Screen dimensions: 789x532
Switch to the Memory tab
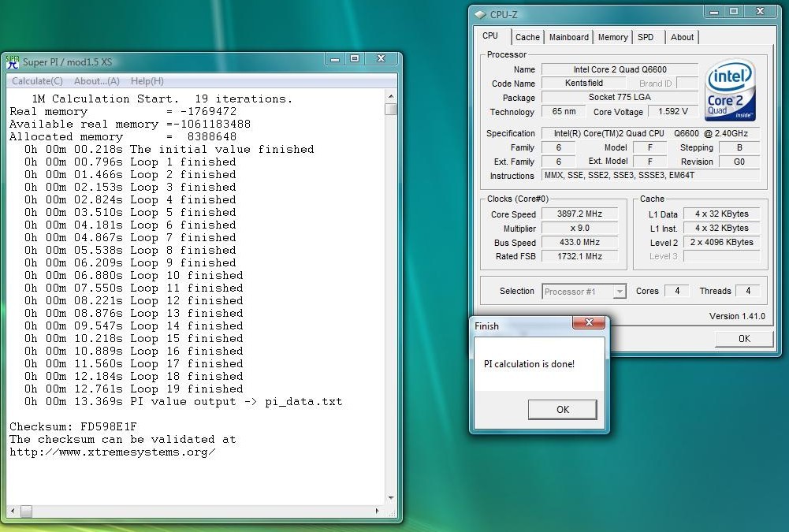coord(612,37)
